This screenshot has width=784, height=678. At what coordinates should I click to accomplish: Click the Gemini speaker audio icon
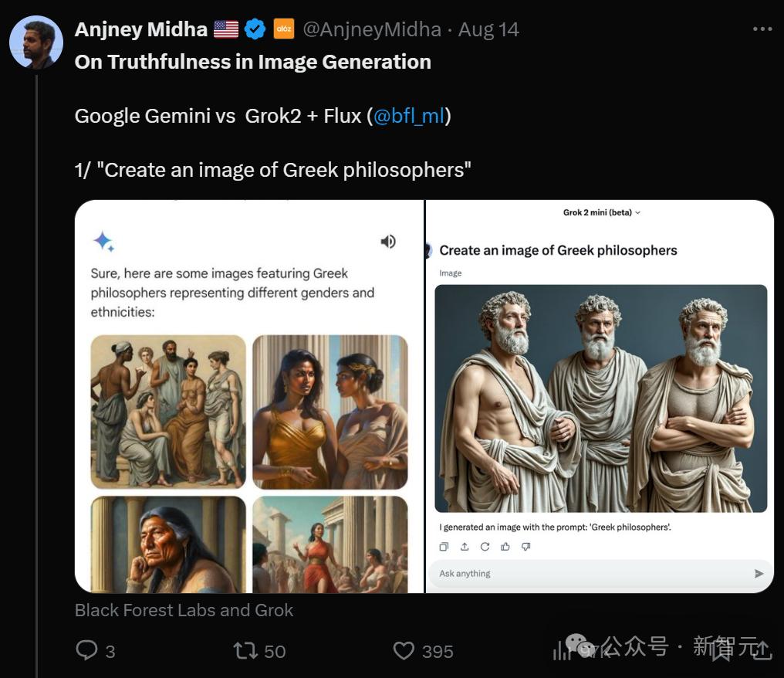click(388, 242)
